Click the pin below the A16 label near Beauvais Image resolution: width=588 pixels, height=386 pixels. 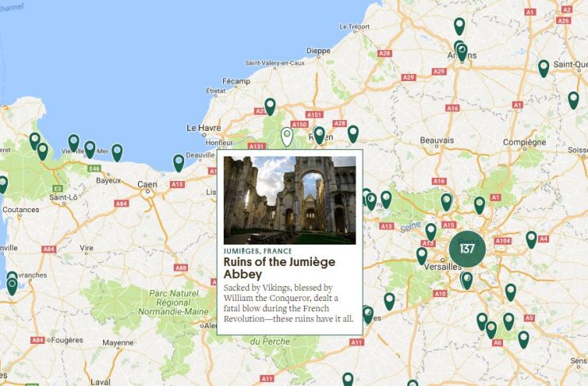pyautogui.click(x=446, y=203)
